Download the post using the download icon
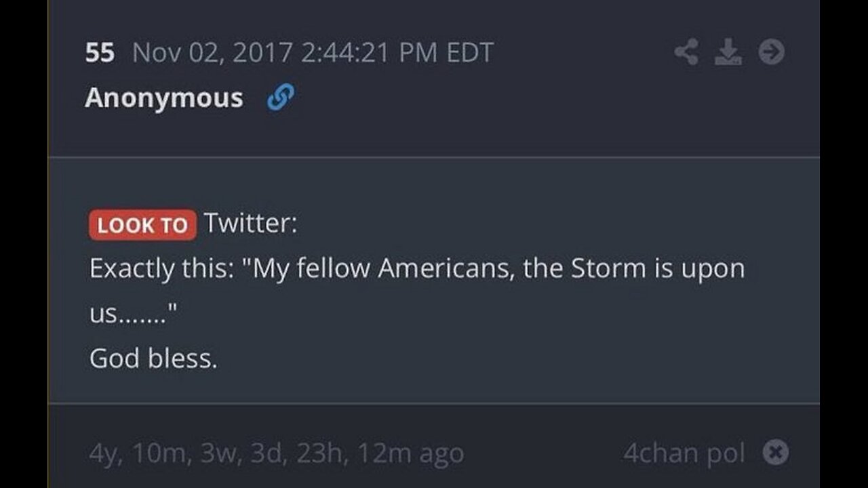 point(728,52)
